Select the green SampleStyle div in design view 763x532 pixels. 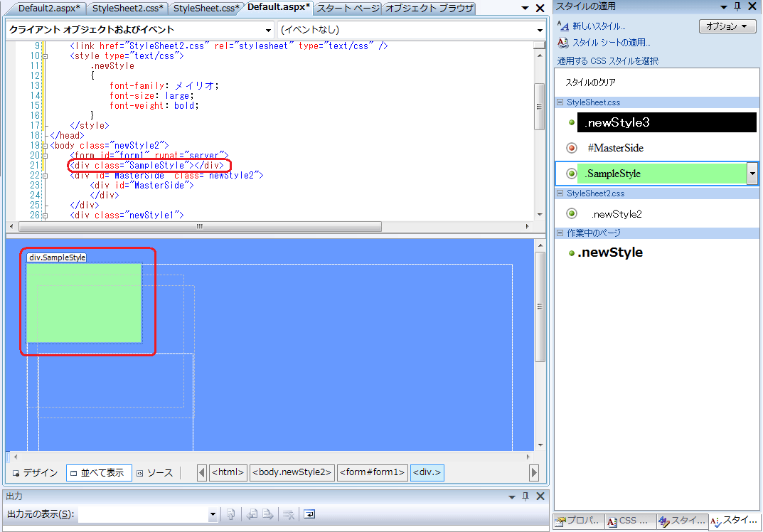click(x=84, y=303)
